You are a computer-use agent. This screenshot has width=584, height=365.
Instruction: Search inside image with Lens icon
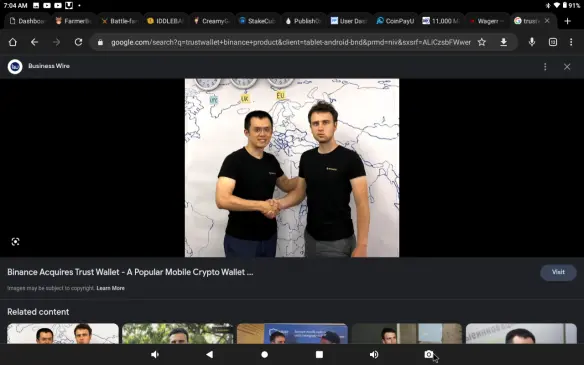(x=15, y=242)
